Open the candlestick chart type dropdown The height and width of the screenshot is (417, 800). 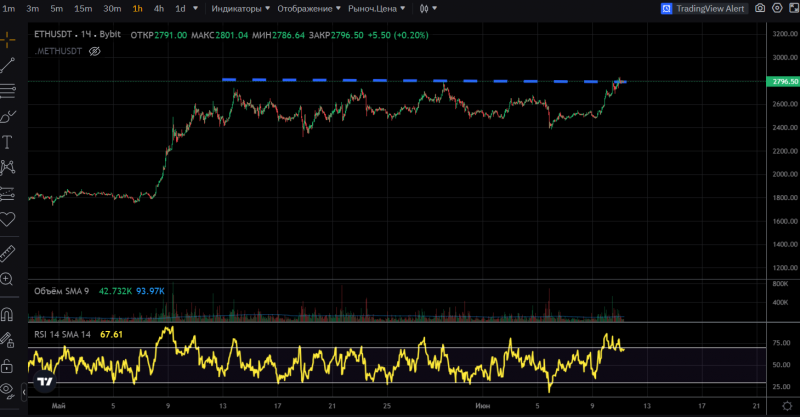428,8
